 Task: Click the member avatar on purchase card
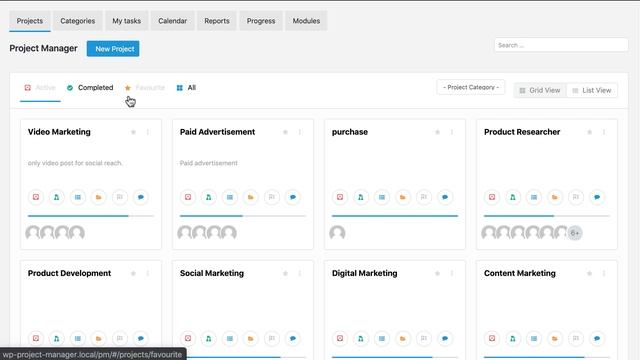click(337, 233)
